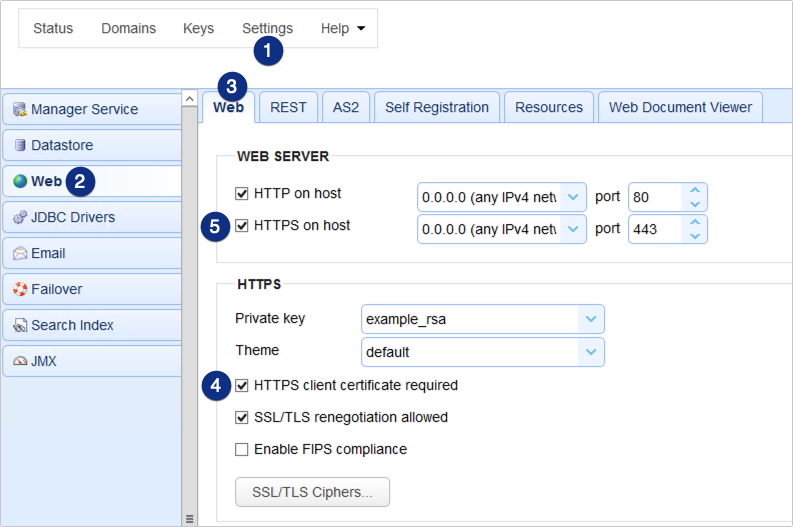Viewport: 793px width, 527px height.
Task: Open the Manager Service icon in sidebar
Action: (x=20, y=109)
